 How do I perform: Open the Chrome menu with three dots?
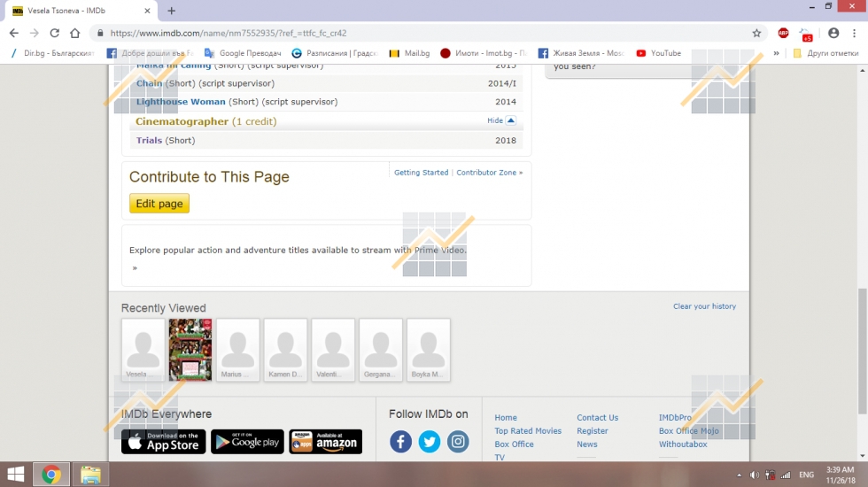(855, 33)
